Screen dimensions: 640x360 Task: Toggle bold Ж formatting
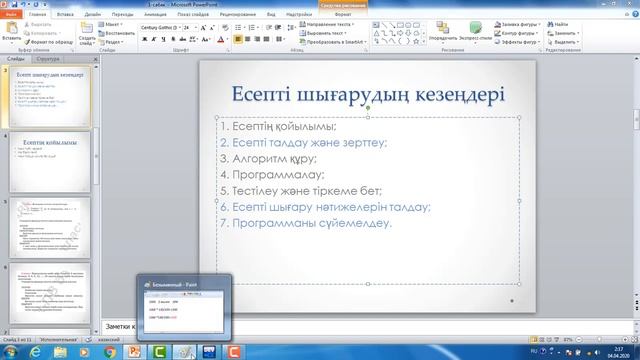click(x=144, y=39)
